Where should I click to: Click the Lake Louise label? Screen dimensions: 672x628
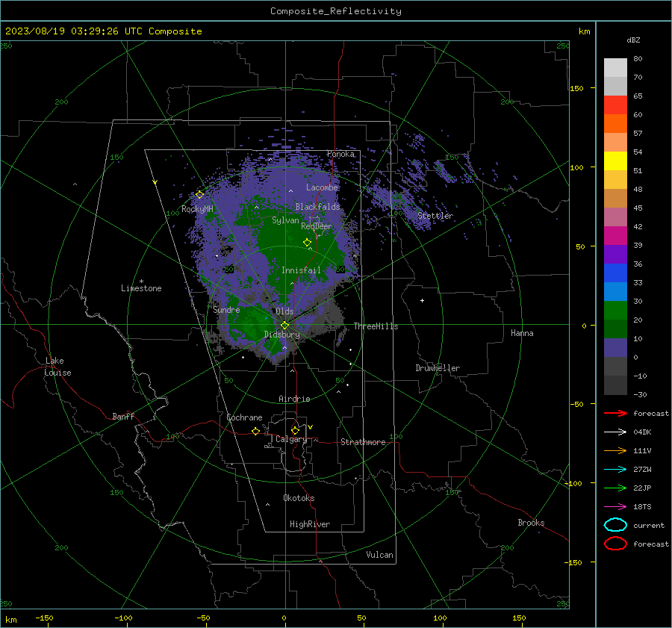(57, 367)
